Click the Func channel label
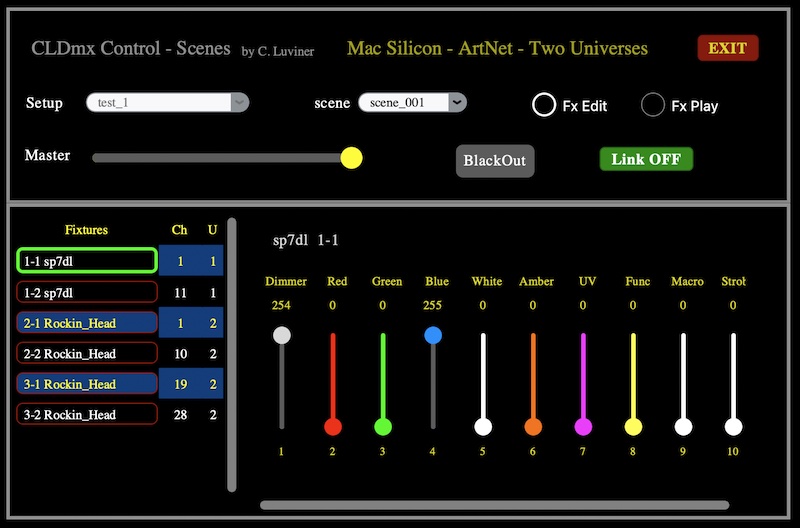The height and width of the screenshot is (528, 800). tap(637, 281)
